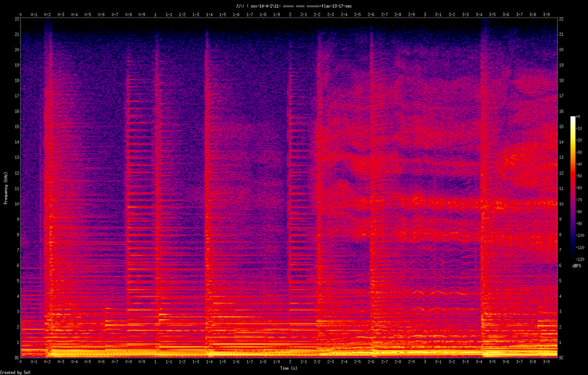Click the '3' tick on the right frequency axis

[561, 312]
